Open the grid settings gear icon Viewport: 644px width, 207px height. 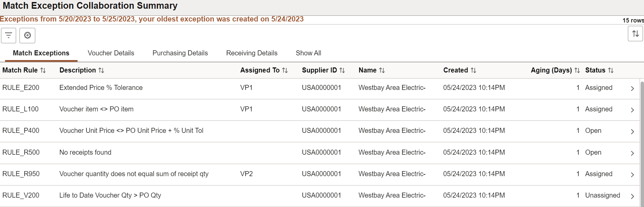coord(28,35)
